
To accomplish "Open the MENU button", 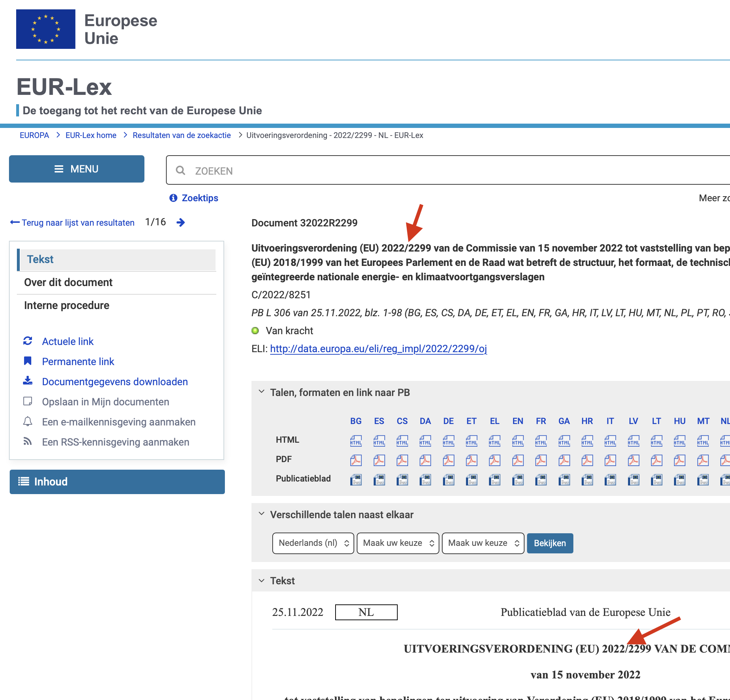I will tap(77, 169).
